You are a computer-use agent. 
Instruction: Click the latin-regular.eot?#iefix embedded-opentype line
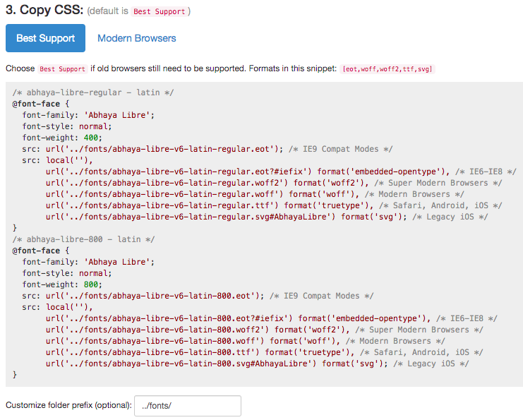[281, 172]
